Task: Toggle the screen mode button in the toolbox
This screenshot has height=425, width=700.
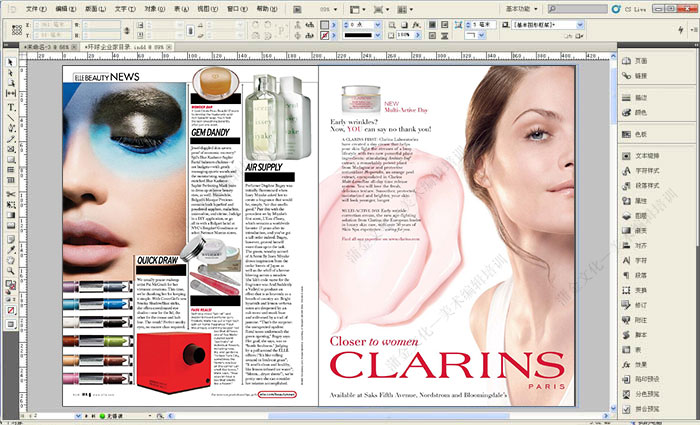Action: pyautogui.click(x=11, y=325)
